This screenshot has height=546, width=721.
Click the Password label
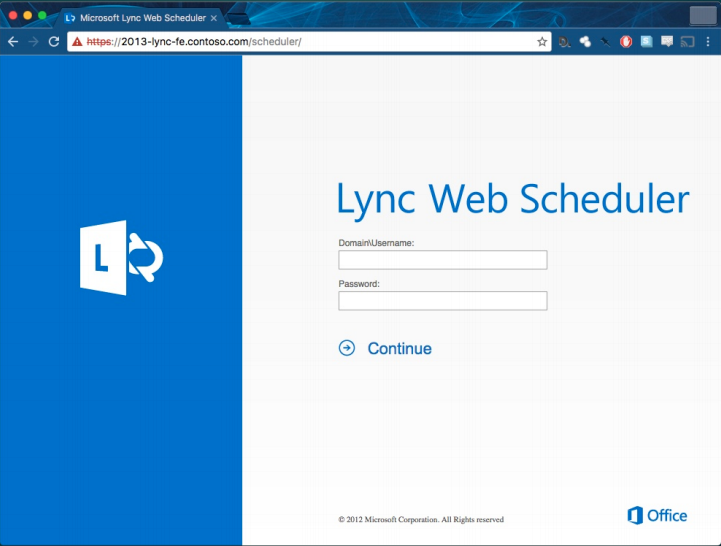point(359,284)
